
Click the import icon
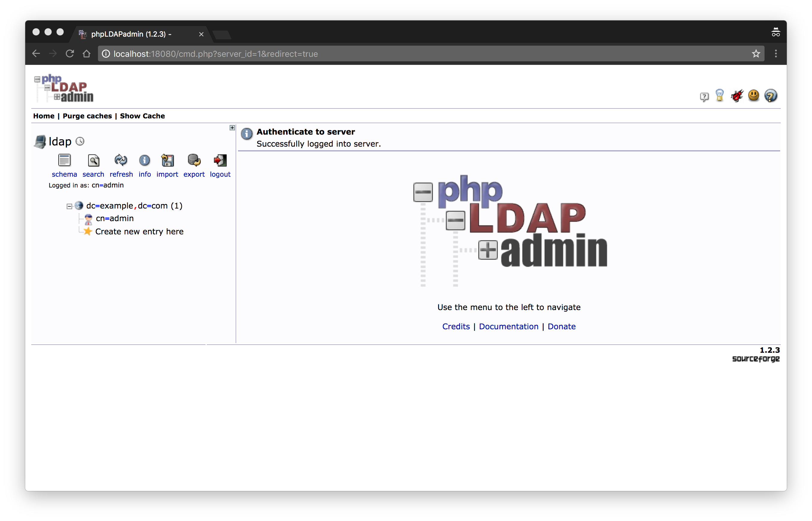tap(167, 160)
